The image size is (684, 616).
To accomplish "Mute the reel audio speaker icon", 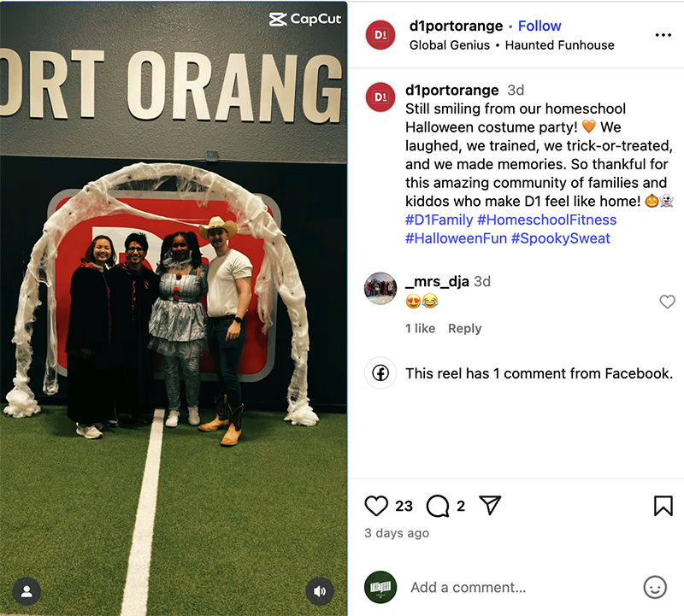I will point(320,591).
